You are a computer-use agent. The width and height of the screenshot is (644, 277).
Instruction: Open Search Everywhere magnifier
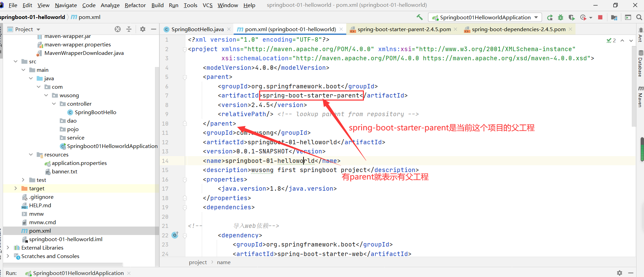click(639, 17)
